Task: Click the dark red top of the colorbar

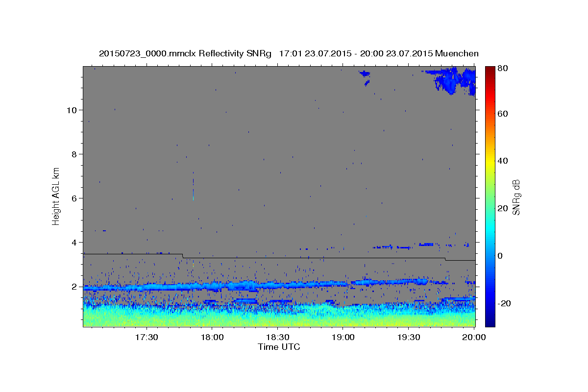Action: (490, 71)
